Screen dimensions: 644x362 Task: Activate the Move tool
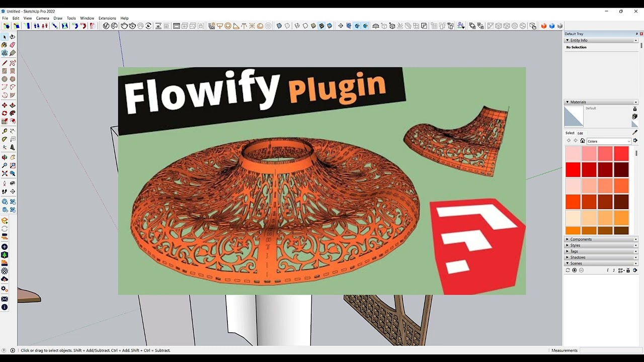pyautogui.click(x=5, y=105)
